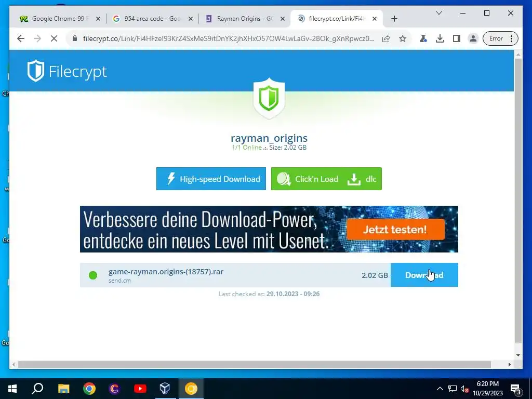Click the vertical scrollbar thumb
Viewport: 532px width, 399px height.
pyautogui.click(x=518, y=200)
